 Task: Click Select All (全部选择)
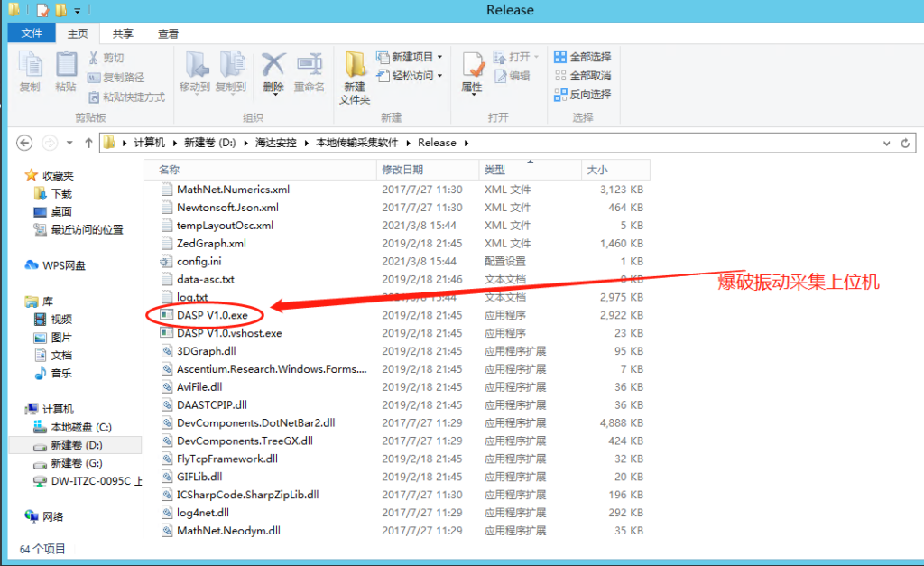(x=582, y=57)
